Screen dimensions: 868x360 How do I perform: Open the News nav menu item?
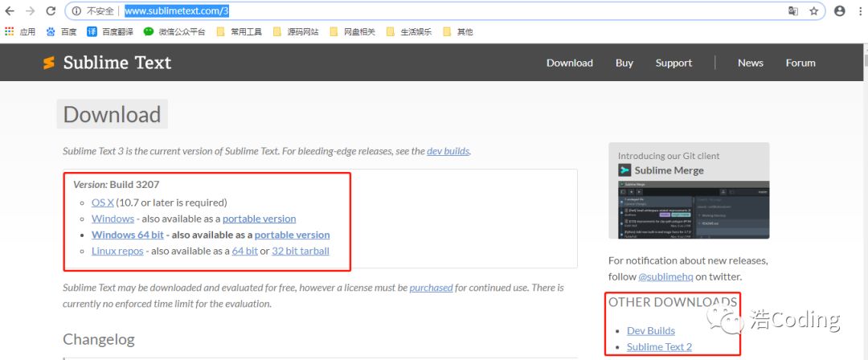point(750,63)
